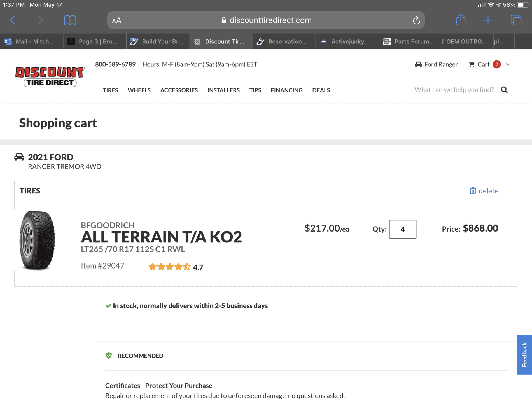Viewport: 532px width, 399px height.
Task: Open the TIRES menu
Action: coord(110,90)
